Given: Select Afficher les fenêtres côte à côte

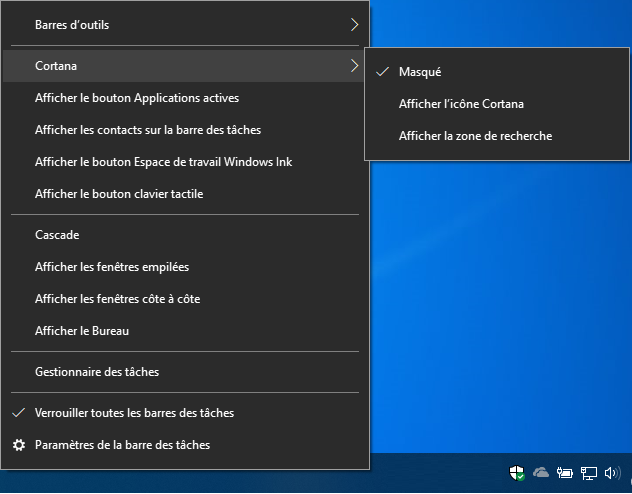Looking at the screenshot, I should (x=185, y=299).
